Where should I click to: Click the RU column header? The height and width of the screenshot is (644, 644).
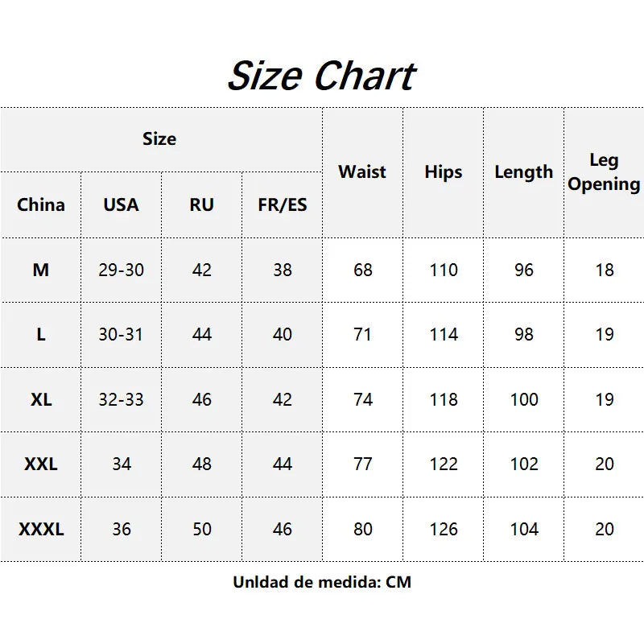(202, 204)
